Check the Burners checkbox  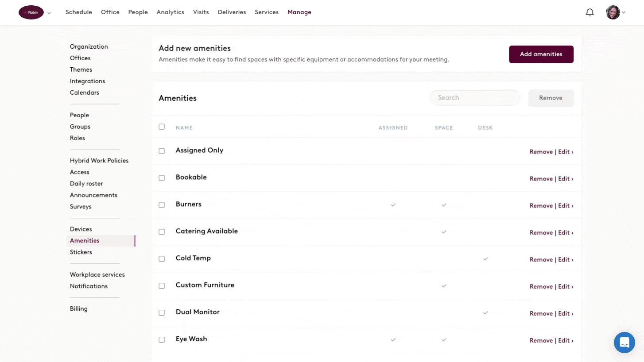(162, 205)
